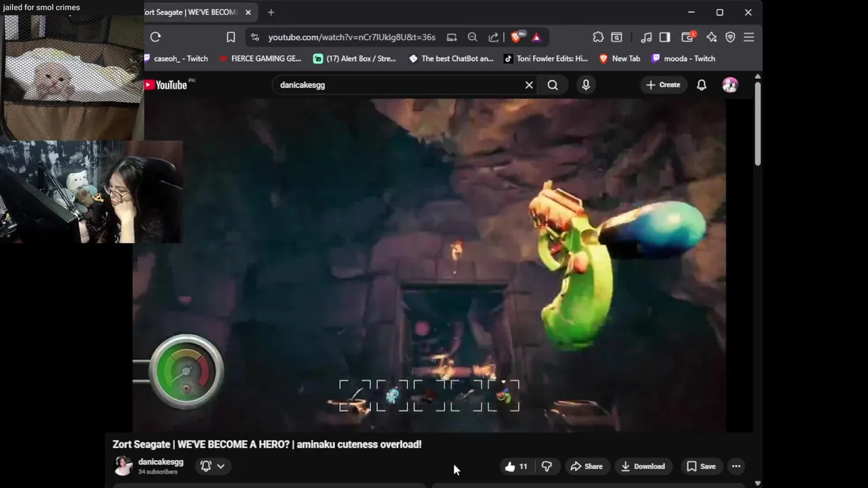868x488 pixels.
Task: Open the Brave hamburger main menu
Action: click(749, 37)
